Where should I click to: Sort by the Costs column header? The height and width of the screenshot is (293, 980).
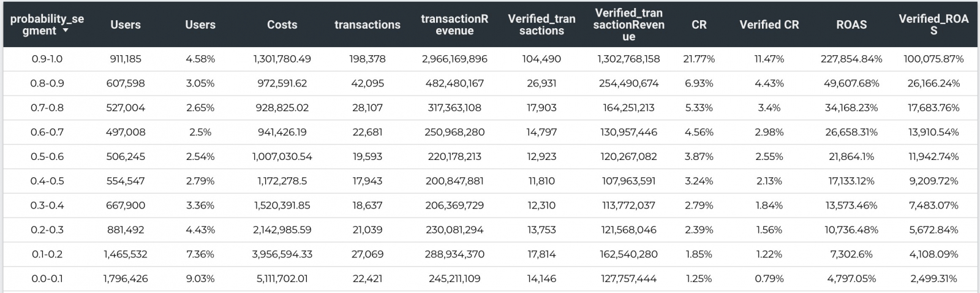(x=282, y=25)
